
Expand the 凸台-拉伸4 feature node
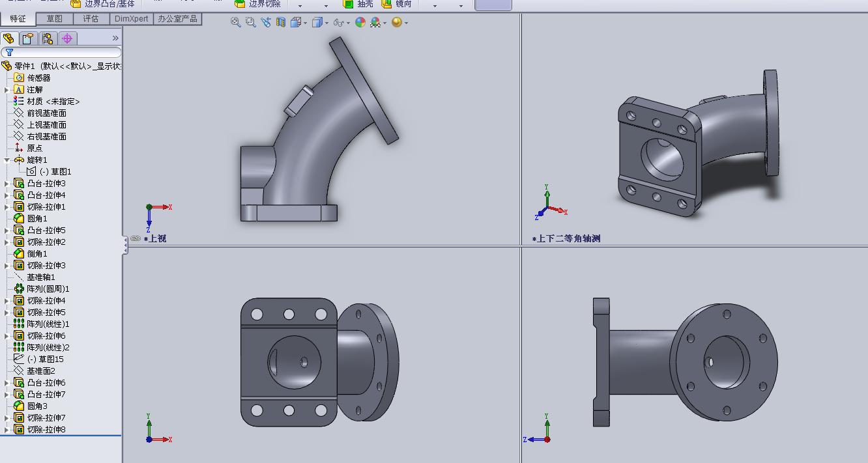(7, 195)
